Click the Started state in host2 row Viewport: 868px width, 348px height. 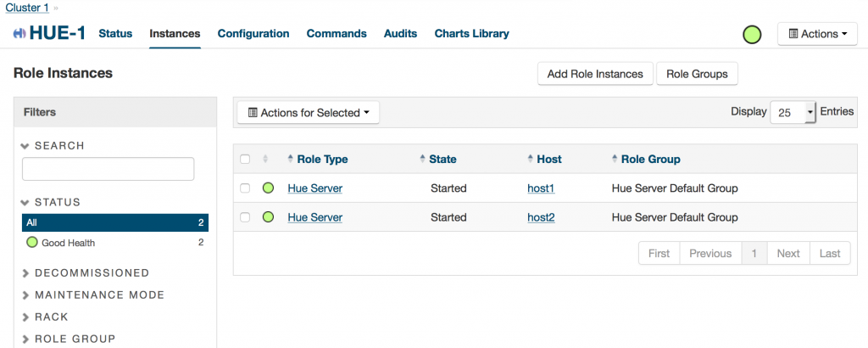click(448, 217)
